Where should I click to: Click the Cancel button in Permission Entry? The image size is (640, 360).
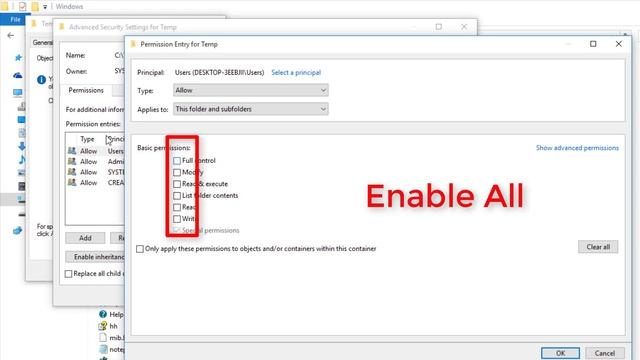pyautogui.click(x=604, y=353)
